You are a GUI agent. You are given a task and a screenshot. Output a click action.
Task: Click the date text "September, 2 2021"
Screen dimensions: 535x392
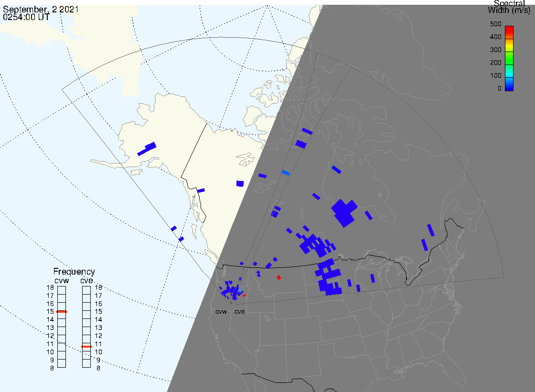click(x=41, y=9)
